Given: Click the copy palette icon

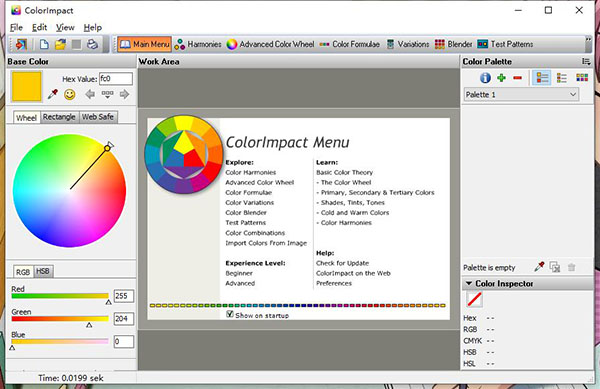Looking at the screenshot, I should (555, 267).
